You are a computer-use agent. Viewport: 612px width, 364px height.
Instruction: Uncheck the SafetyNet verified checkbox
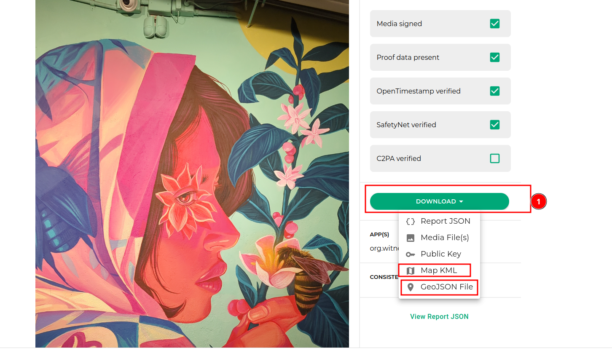tap(494, 125)
